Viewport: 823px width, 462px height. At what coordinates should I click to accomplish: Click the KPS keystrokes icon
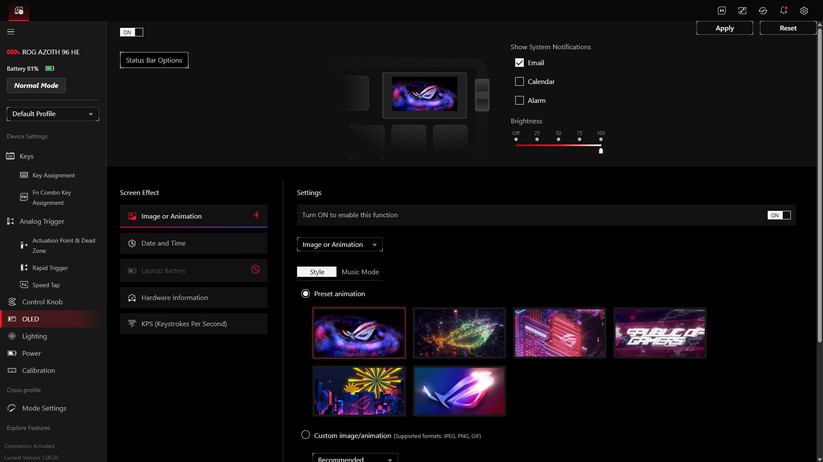(x=132, y=323)
